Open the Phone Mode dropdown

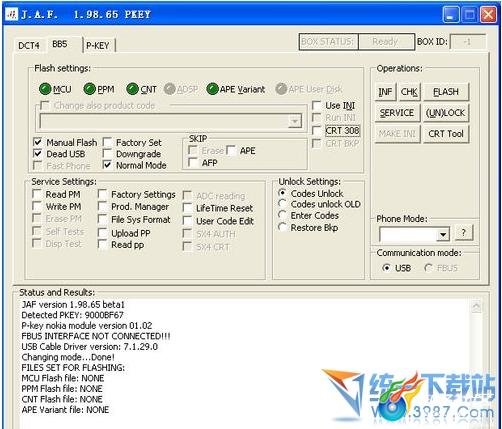(443, 234)
